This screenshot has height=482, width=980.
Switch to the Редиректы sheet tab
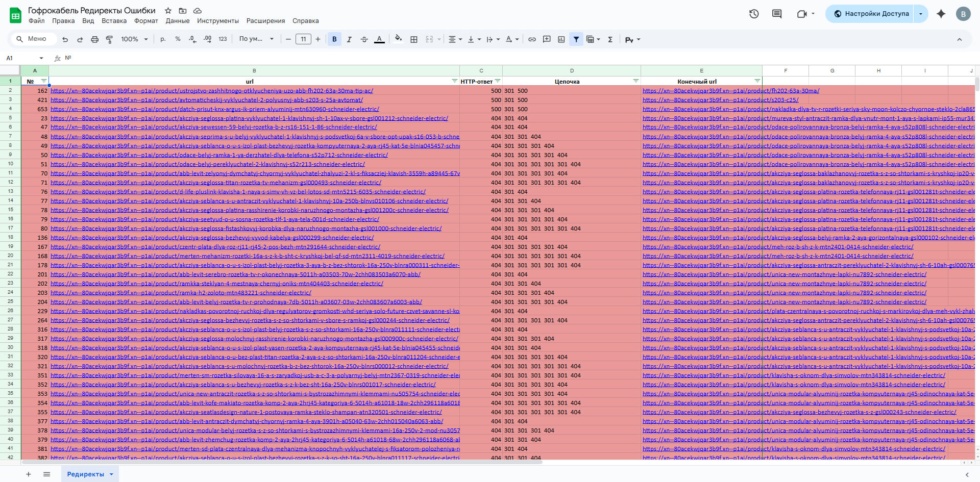click(x=85, y=474)
